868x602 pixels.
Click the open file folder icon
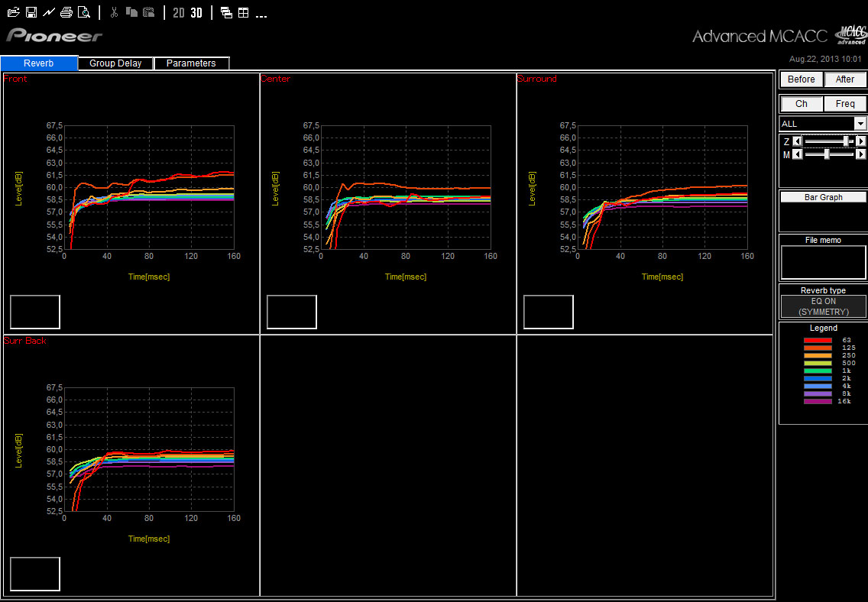(x=13, y=12)
